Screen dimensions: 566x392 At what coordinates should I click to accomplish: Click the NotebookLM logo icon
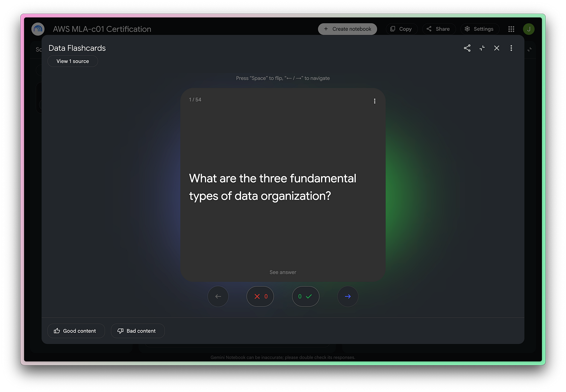(x=38, y=29)
